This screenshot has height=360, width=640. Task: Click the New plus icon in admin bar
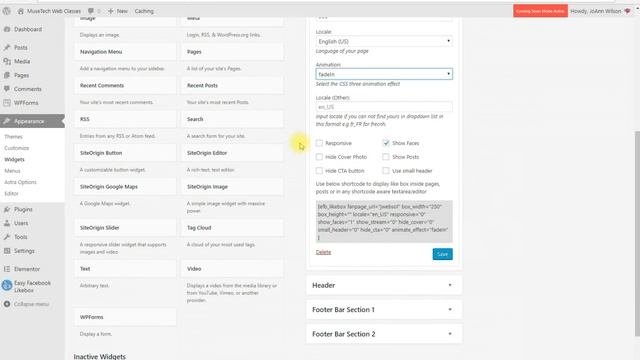pos(111,11)
